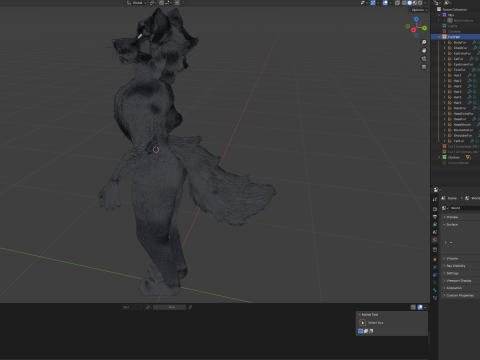Image resolution: width=480 pixels, height=360 pixels.
Task: Open the overlays options dropdown arrow
Action: coord(390,3)
